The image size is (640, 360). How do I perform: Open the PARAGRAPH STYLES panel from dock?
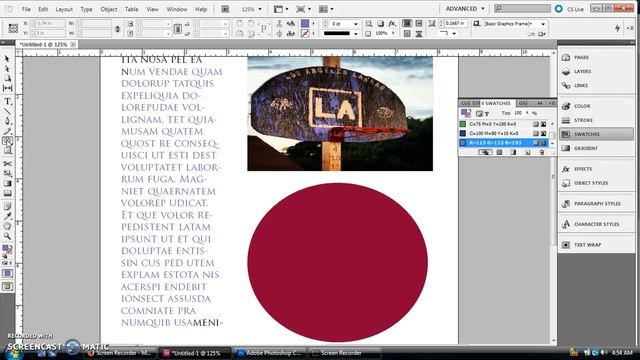point(596,203)
